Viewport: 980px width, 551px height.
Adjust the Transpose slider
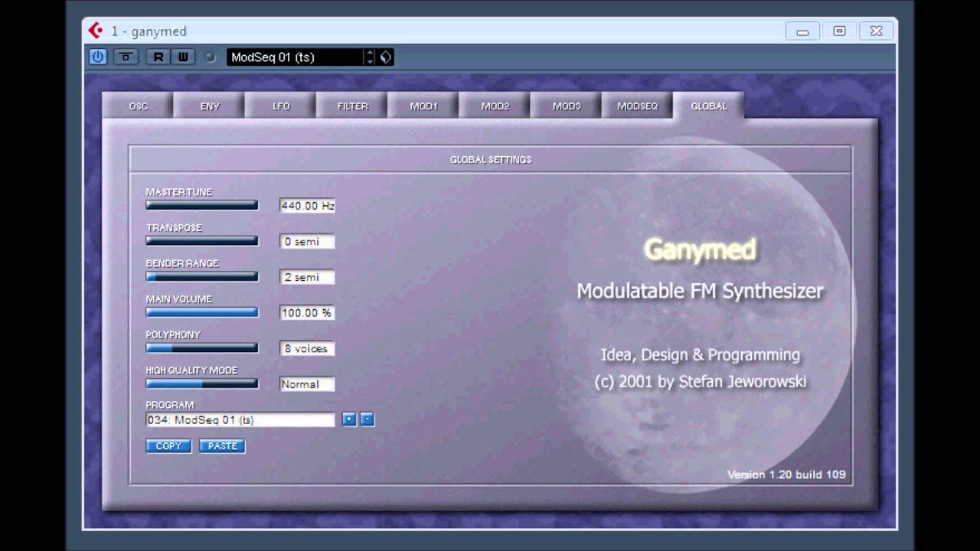pos(202,241)
